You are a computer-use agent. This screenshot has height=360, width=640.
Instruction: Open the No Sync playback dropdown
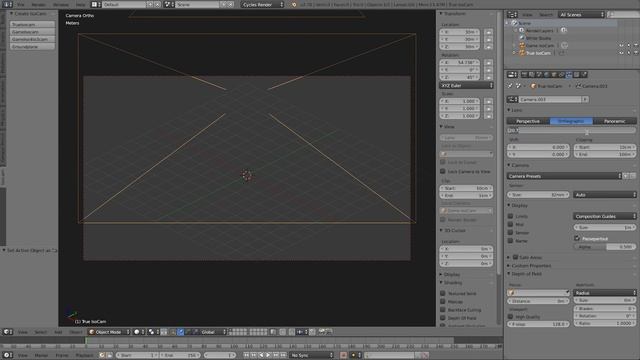pos(312,355)
